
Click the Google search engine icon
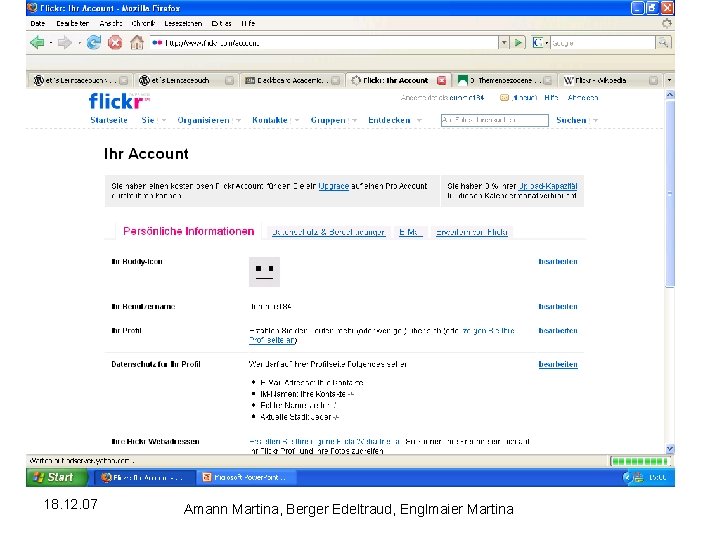coord(537,43)
